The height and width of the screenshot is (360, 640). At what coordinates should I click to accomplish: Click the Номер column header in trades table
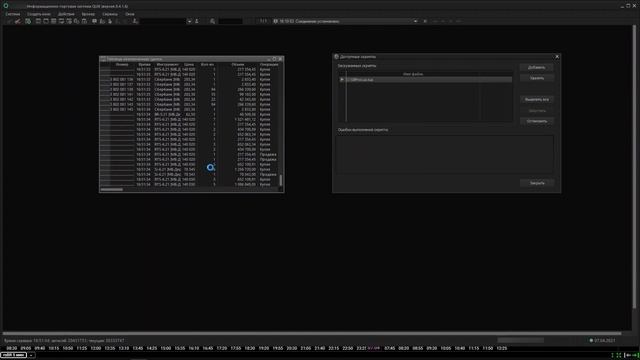tap(122, 64)
